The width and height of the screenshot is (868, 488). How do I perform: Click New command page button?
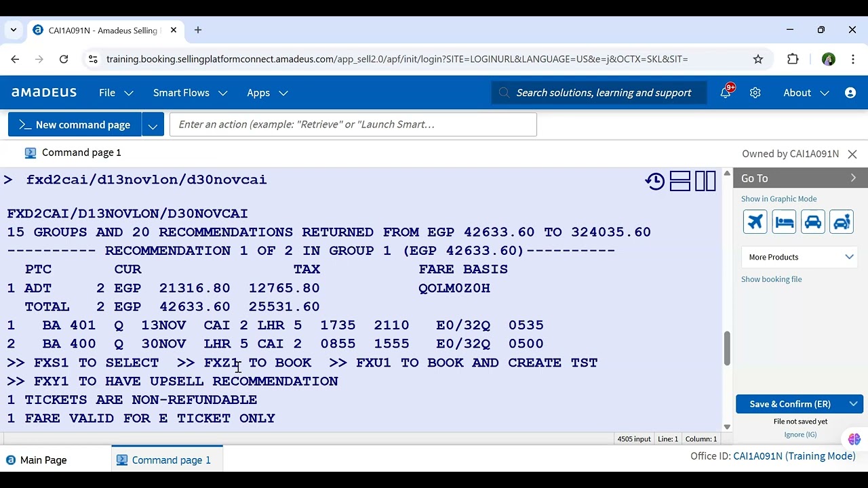pos(75,125)
